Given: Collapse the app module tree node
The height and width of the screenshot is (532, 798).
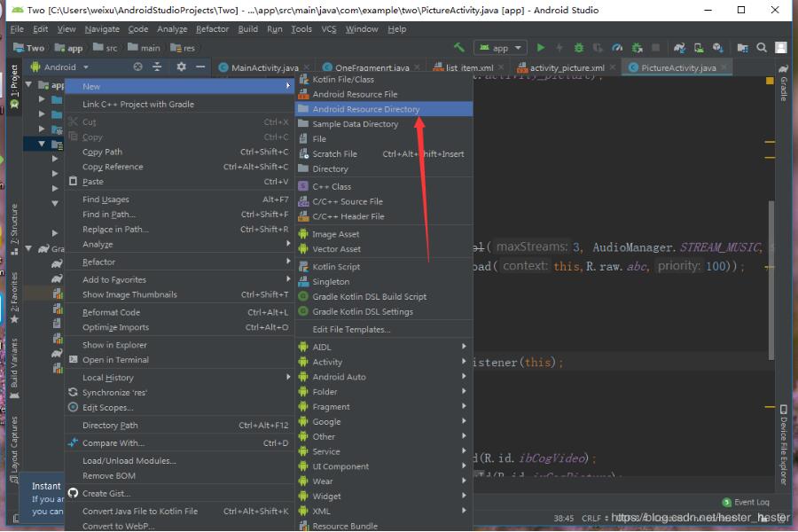Looking at the screenshot, I should coord(28,84).
